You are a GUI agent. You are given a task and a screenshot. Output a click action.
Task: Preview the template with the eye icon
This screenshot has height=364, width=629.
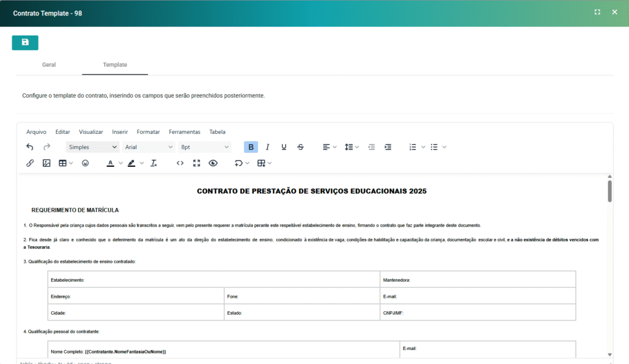213,163
